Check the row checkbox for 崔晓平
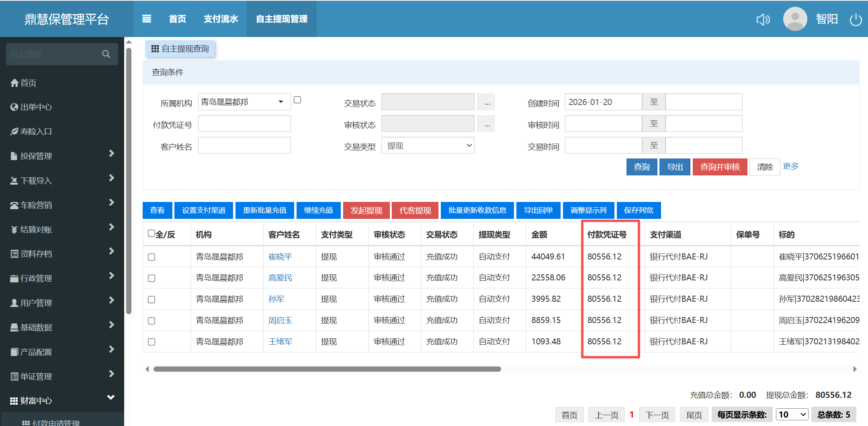This screenshot has width=868, height=426. pos(151,257)
